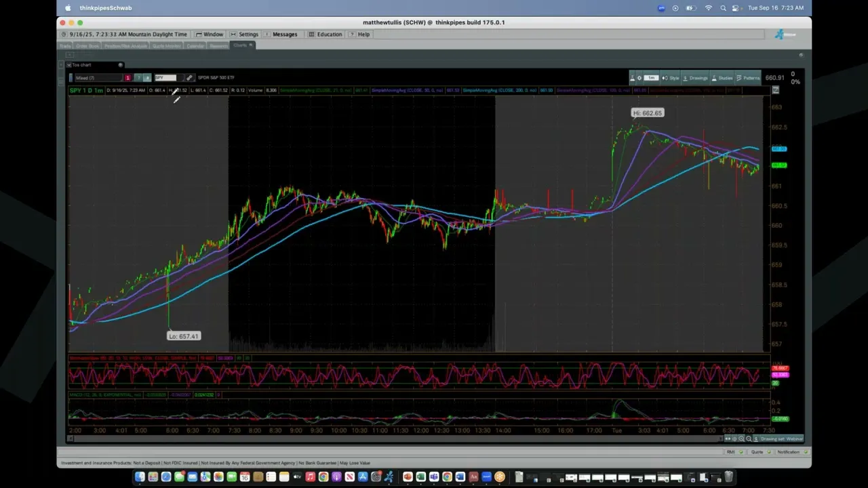
Task: Click the Wi-Fi icon in menu bar
Action: [709, 8]
